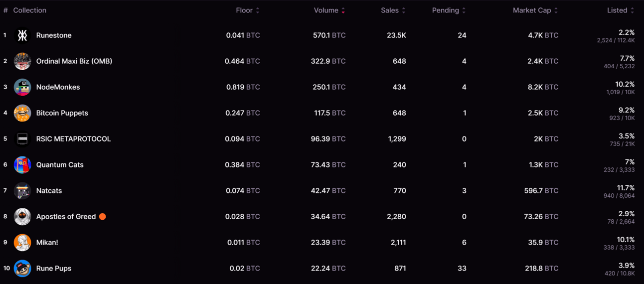Viewport: 644px width, 284px height.
Task: Toggle Volume column sort arrows
Action: 343,10
